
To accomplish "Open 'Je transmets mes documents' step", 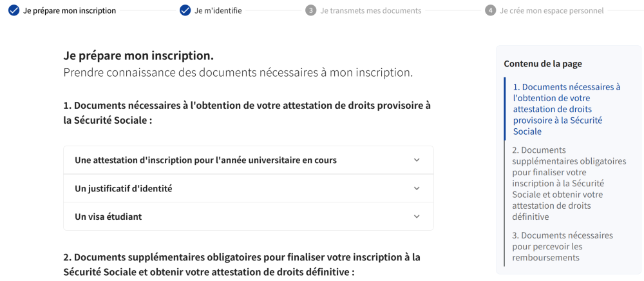I will click(x=370, y=11).
